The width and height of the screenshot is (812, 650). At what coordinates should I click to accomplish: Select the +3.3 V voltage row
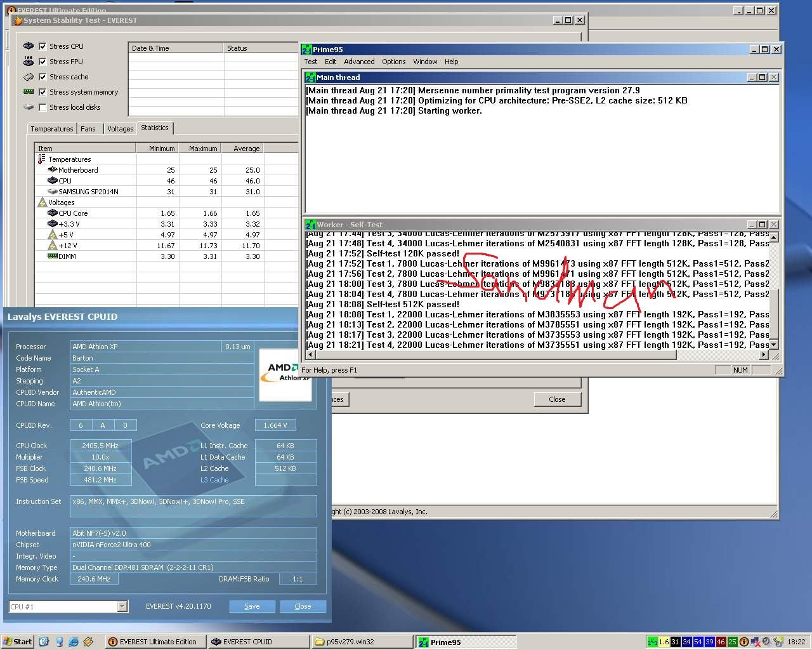coord(166,224)
